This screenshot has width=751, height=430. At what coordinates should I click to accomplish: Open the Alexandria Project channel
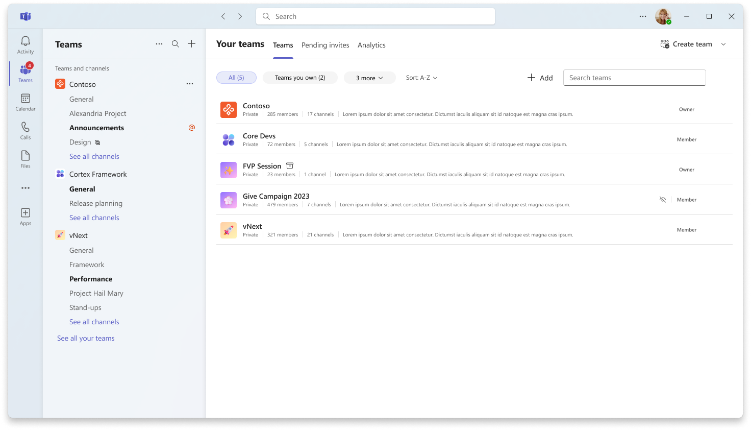(x=98, y=113)
